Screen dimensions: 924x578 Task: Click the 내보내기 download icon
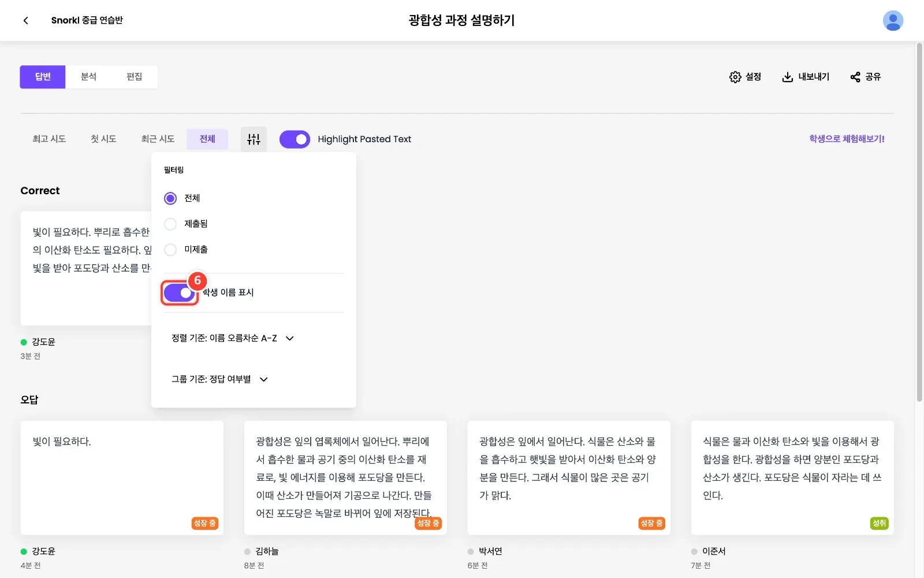[x=787, y=77]
